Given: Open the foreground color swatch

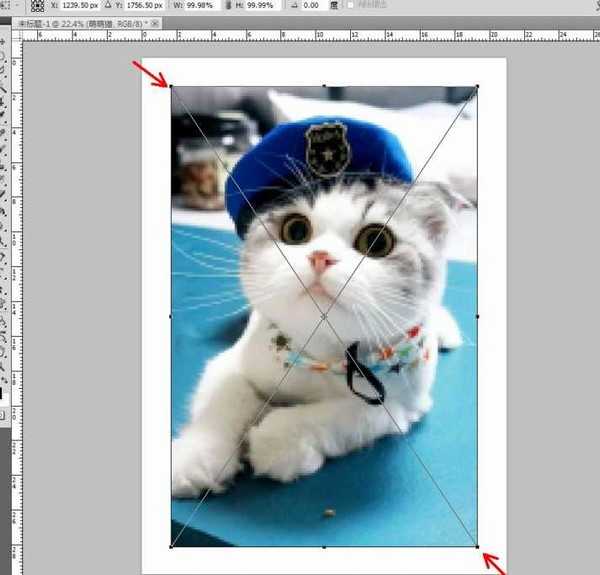Looking at the screenshot, I should pos(3,392).
